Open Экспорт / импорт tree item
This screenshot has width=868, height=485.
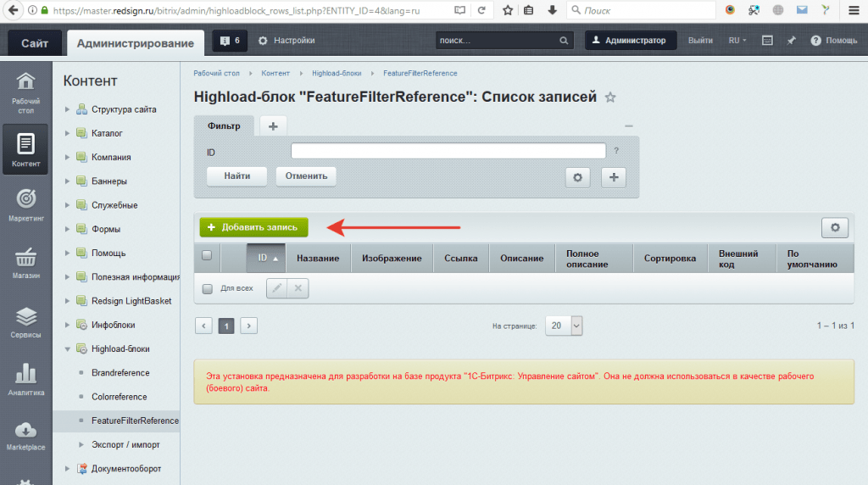pyautogui.click(x=125, y=444)
